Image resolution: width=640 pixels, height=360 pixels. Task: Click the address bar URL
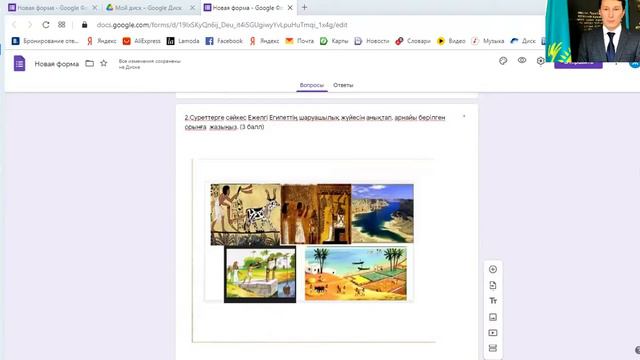click(x=222, y=25)
